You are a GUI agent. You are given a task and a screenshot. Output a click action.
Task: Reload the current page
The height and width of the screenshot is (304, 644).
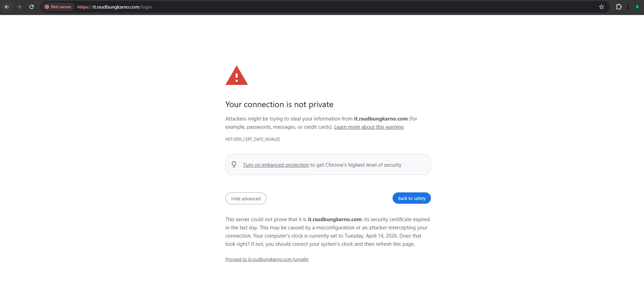click(32, 7)
